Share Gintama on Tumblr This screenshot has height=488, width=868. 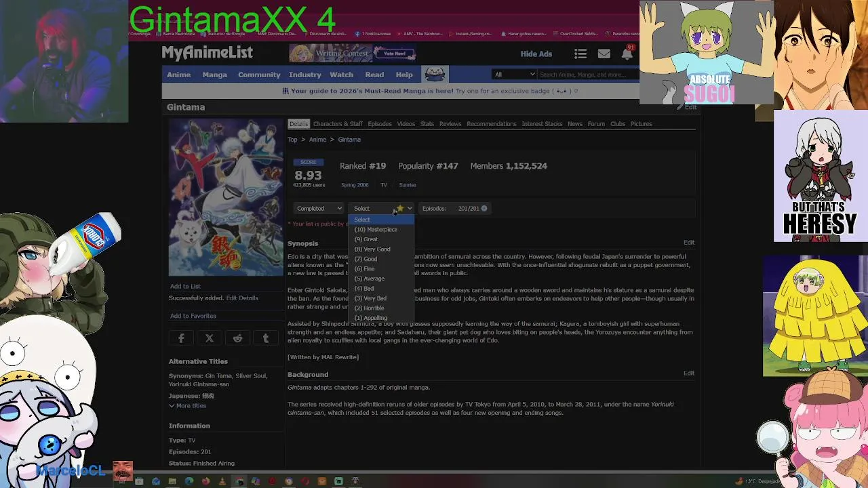pos(266,338)
